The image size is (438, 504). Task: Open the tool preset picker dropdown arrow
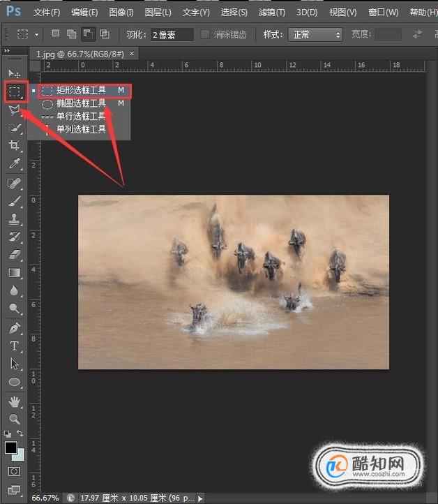[x=36, y=34]
